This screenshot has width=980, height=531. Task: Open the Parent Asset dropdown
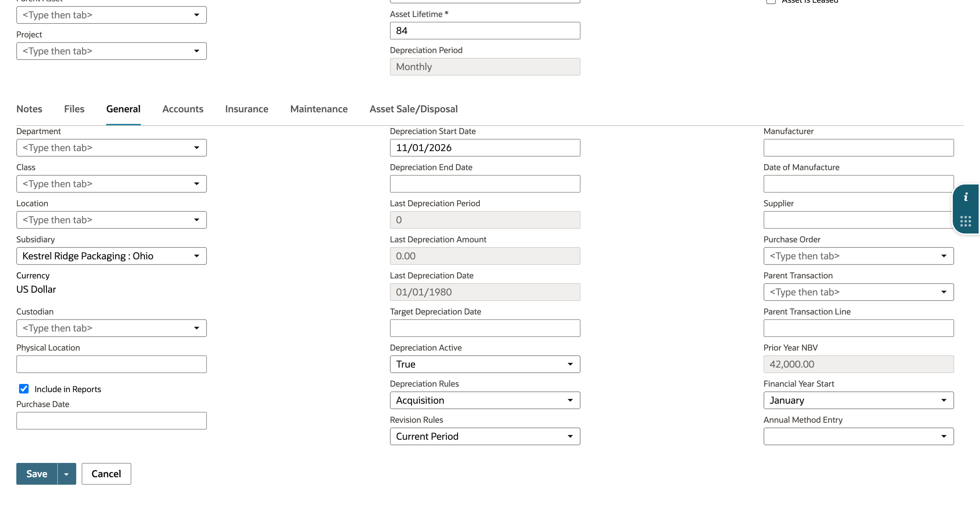[x=112, y=15]
